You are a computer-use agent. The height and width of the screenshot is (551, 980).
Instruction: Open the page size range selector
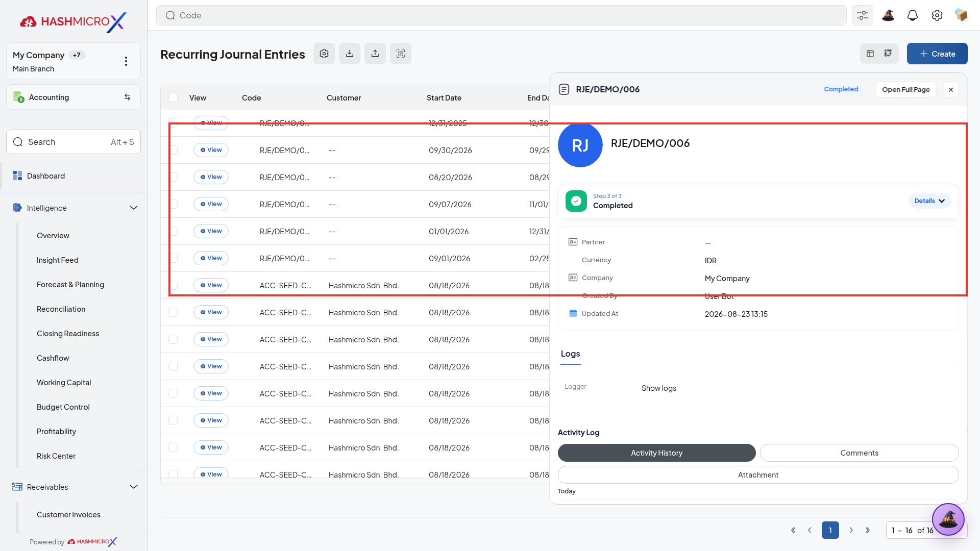click(926, 530)
